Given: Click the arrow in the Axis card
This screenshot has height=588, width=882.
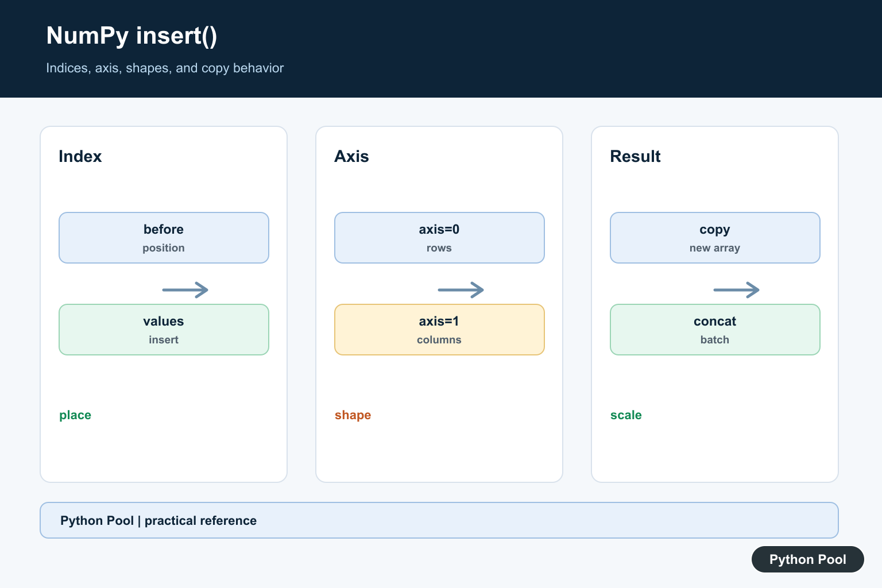Looking at the screenshot, I should tap(461, 290).
